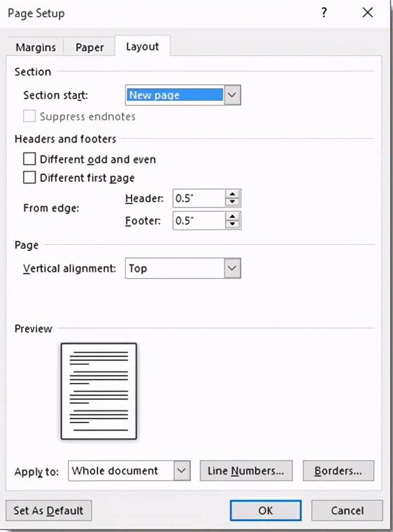Click the Footer distance input field

[199, 221]
